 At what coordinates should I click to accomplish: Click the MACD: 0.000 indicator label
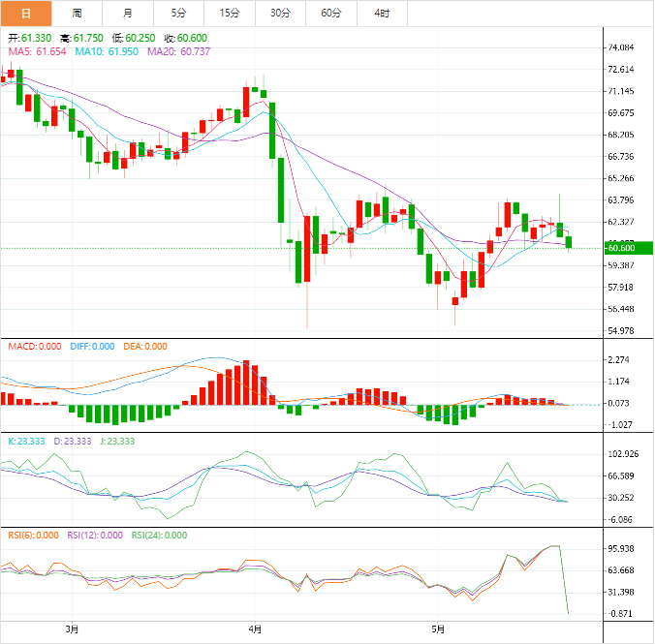coord(35,347)
